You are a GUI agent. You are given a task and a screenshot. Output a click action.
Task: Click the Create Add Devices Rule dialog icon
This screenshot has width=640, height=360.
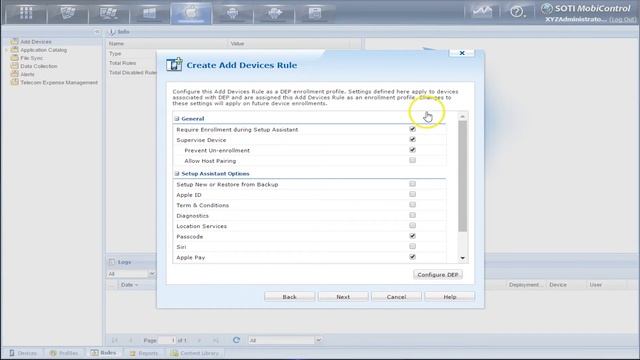[x=174, y=64]
